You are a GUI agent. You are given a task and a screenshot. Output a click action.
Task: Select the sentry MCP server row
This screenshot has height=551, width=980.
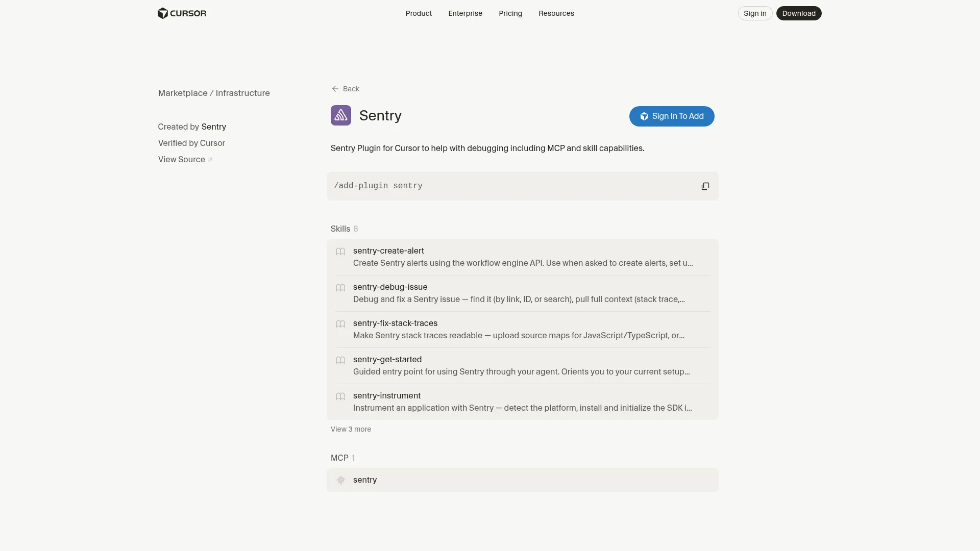click(523, 480)
